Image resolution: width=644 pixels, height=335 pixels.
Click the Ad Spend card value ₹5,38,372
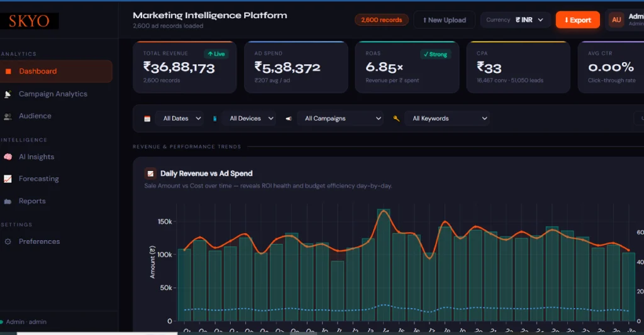[x=287, y=67]
